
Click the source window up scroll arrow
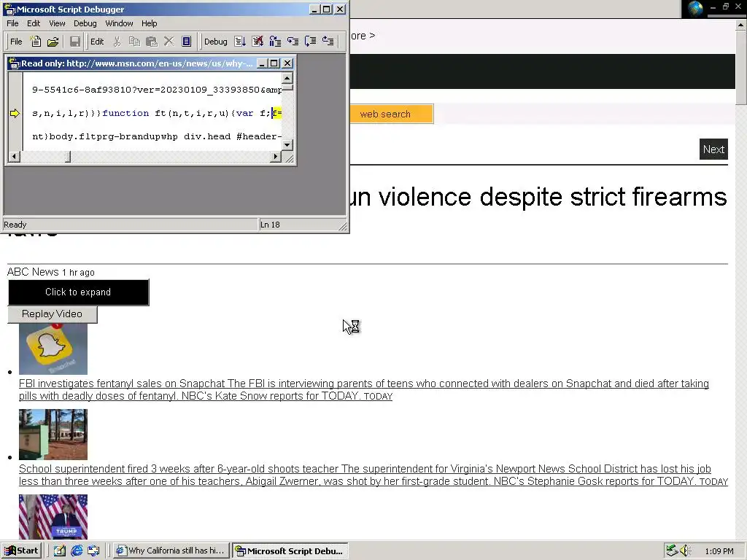point(287,78)
